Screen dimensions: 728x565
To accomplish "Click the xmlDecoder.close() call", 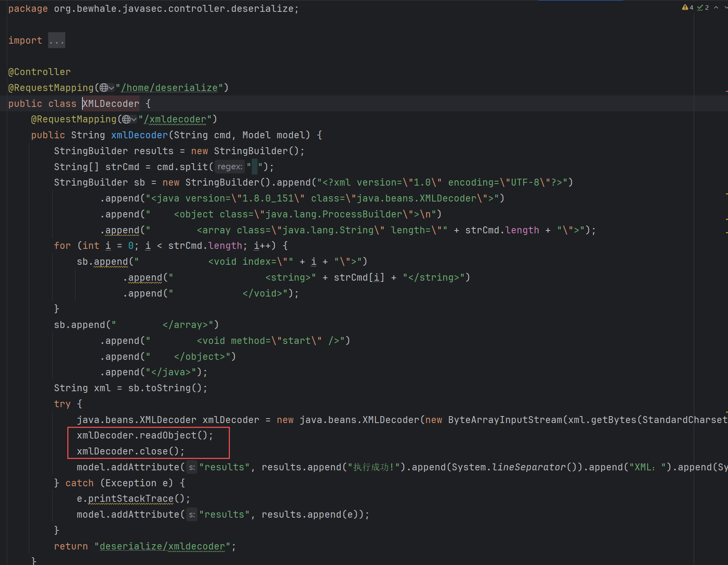I will pos(128,451).
